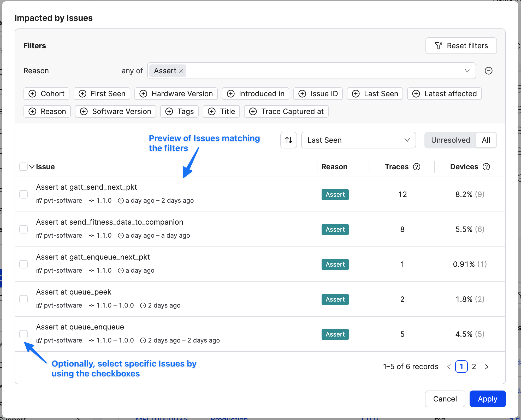Toggle the select-all Issue header checkbox

pyautogui.click(x=23, y=167)
